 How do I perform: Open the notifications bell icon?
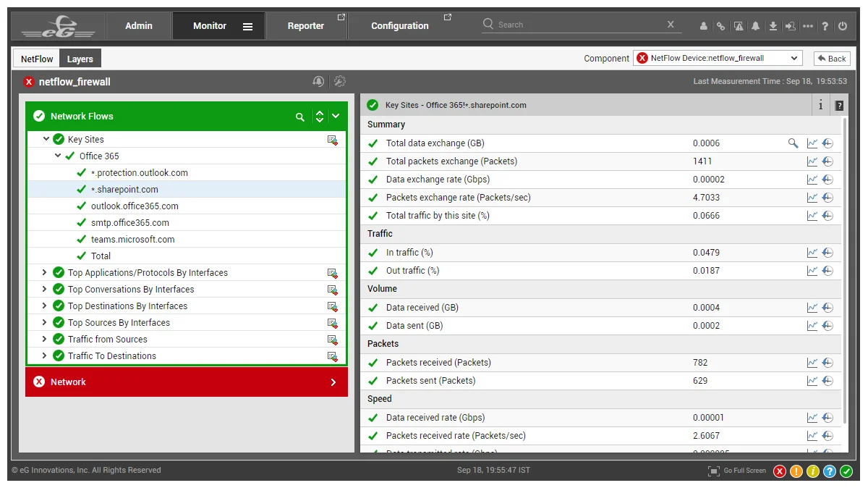click(x=755, y=26)
